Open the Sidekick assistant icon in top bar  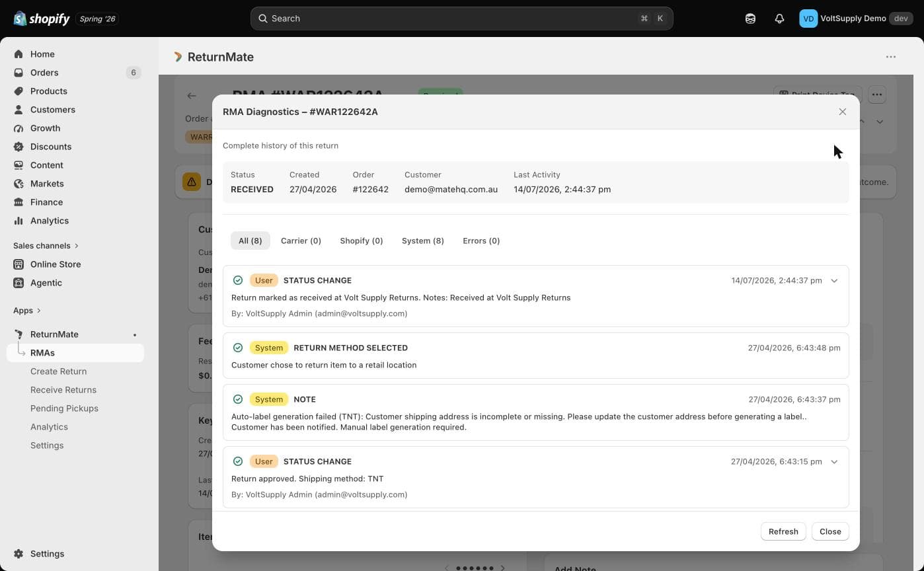click(x=750, y=19)
